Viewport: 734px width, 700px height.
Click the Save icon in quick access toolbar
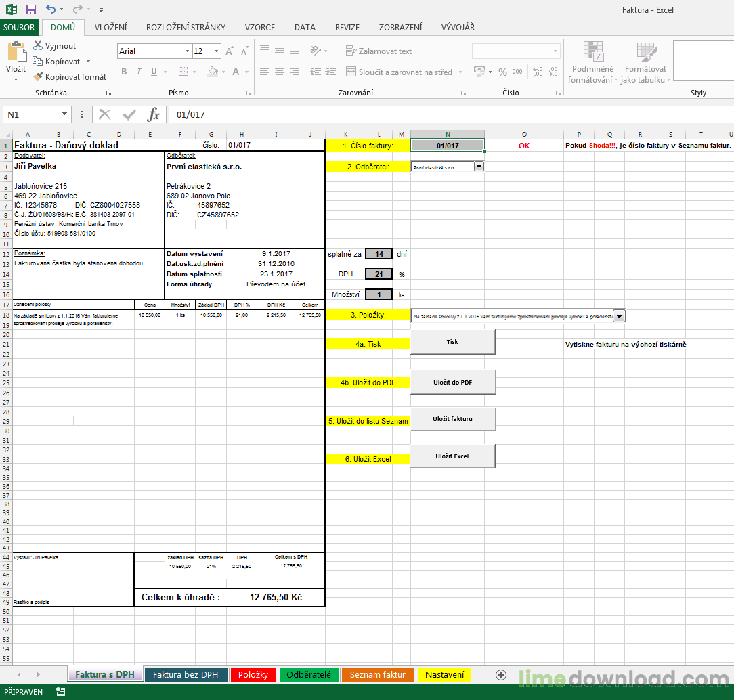click(30, 9)
